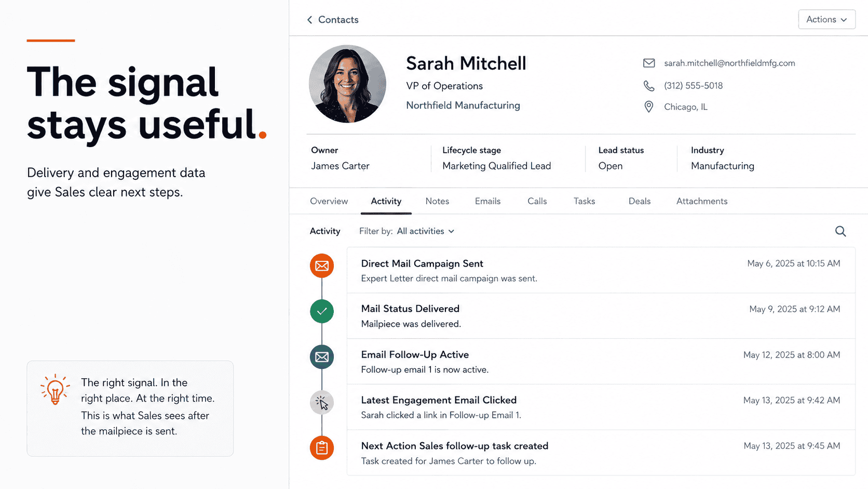Image resolution: width=868 pixels, height=489 pixels.
Task: Click the Marketing Qualified Lead lifecycle value
Action: click(496, 166)
